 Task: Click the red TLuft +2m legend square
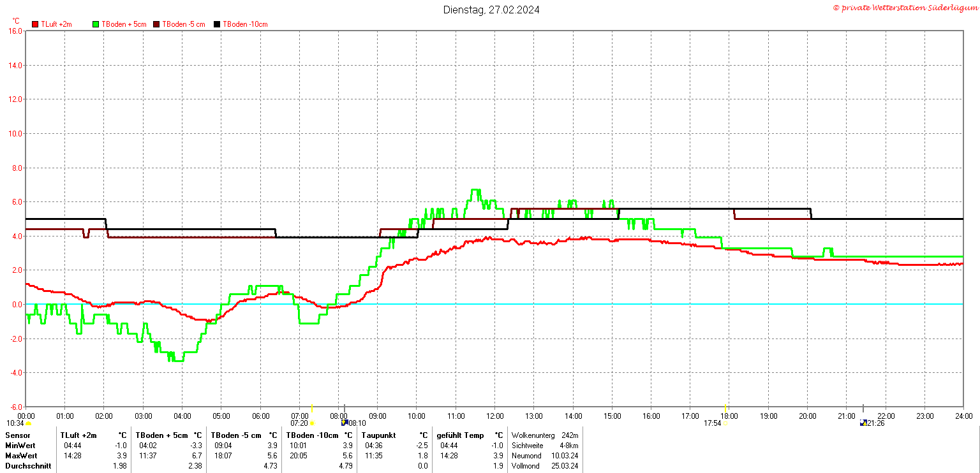(35, 24)
